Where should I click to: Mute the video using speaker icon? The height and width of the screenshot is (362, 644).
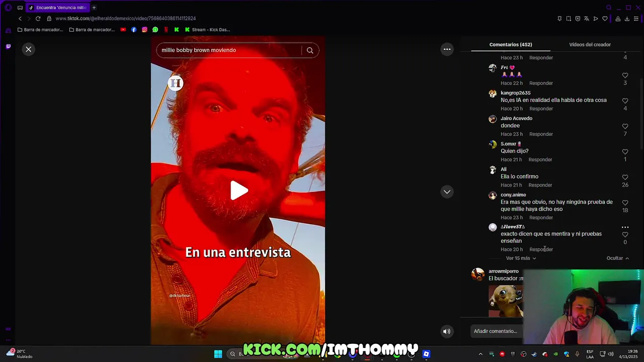click(446, 331)
